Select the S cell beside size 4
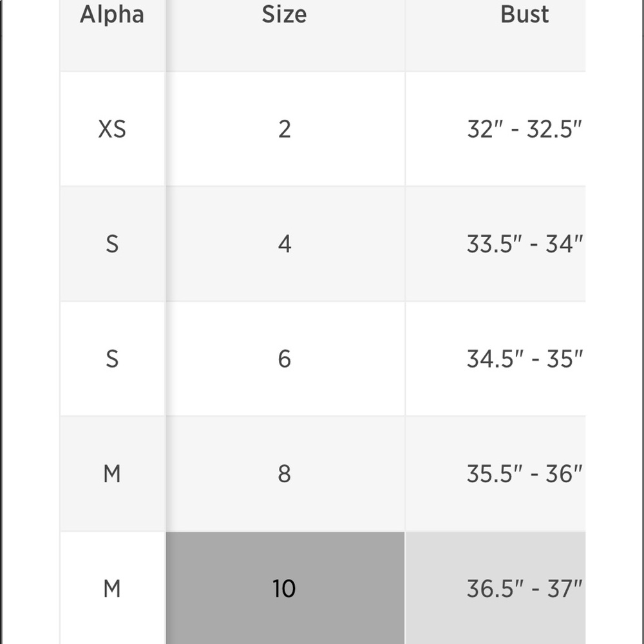This screenshot has height=644, width=644. click(112, 244)
